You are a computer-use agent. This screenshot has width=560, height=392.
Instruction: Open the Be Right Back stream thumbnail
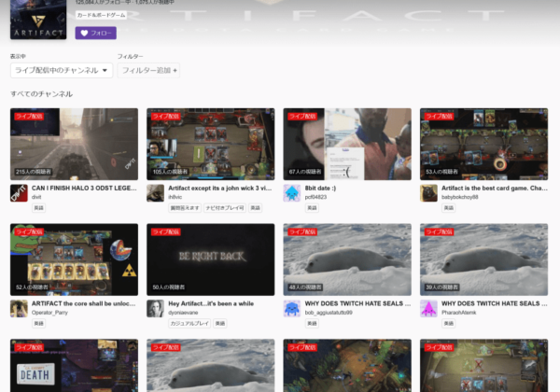pyautogui.click(x=211, y=259)
